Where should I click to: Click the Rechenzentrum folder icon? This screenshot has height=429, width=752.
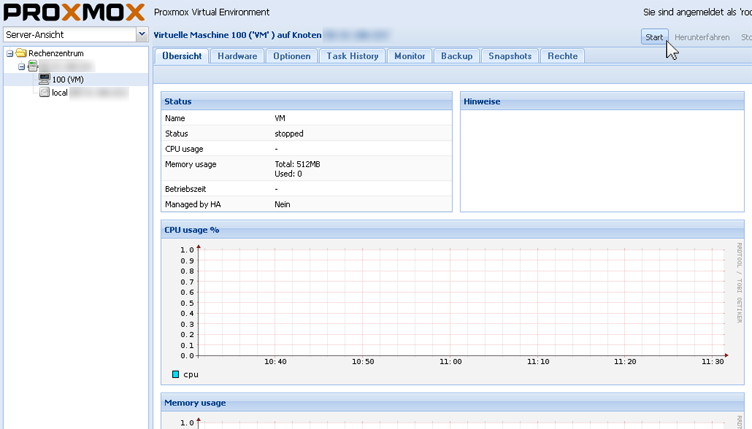coord(21,53)
